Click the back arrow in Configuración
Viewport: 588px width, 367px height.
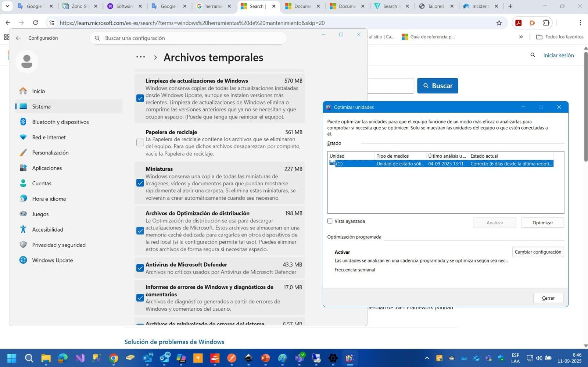tap(18, 38)
